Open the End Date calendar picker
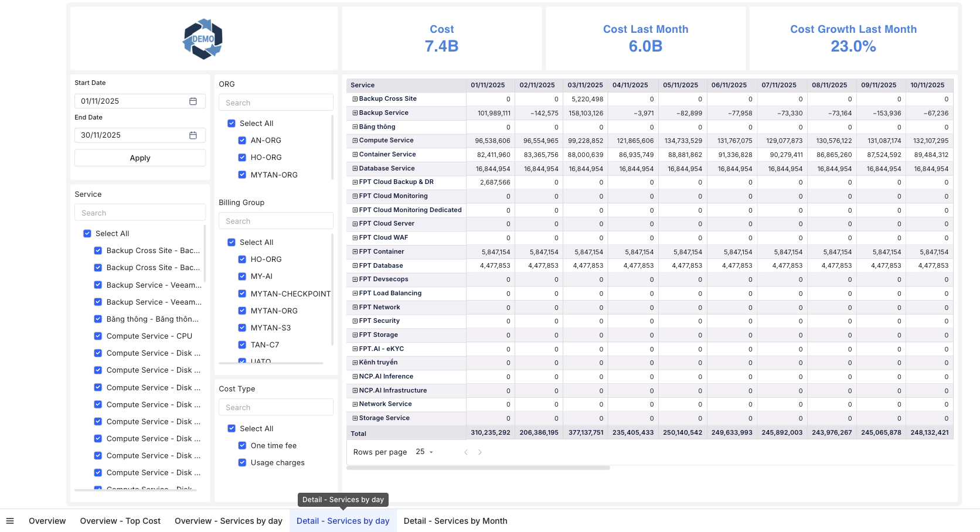 [193, 135]
